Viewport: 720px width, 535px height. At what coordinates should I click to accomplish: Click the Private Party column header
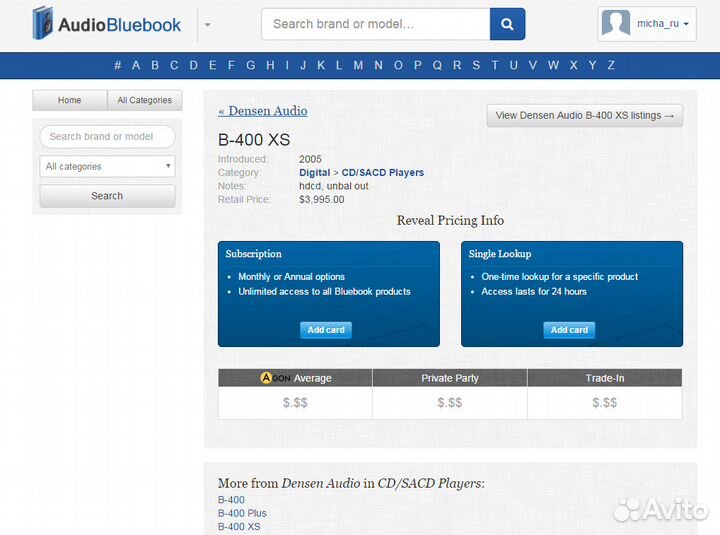pos(450,378)
